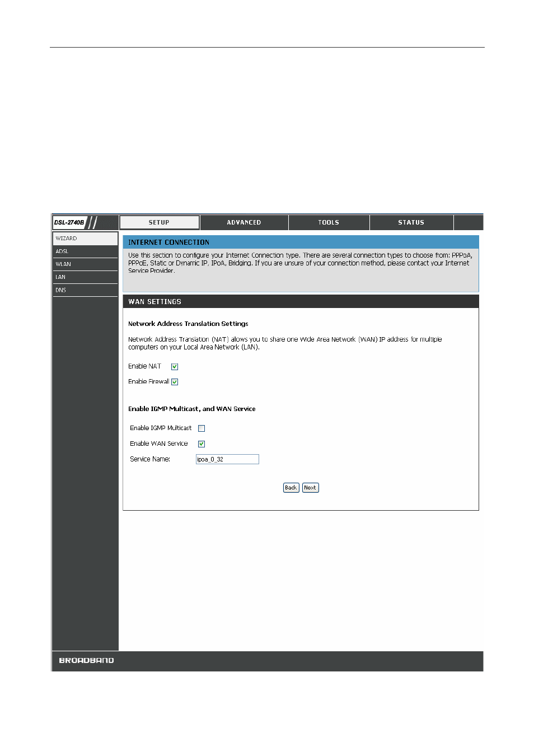The image size is (534, 756).
Task: Open WLAN settings in sidebar
Action: click(x=85, y=264)
